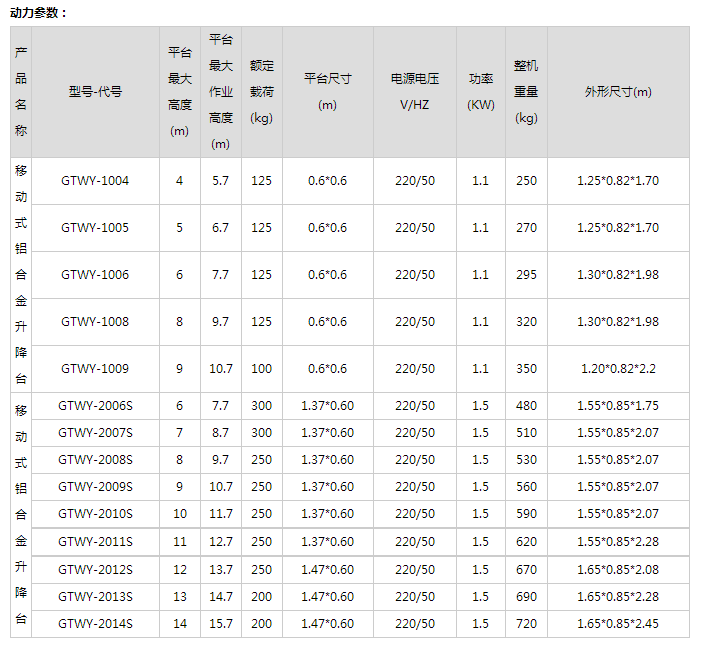Click model cell GTWY-2009S
The width and height of the screenshot is (702, 646).
point(95,487)
